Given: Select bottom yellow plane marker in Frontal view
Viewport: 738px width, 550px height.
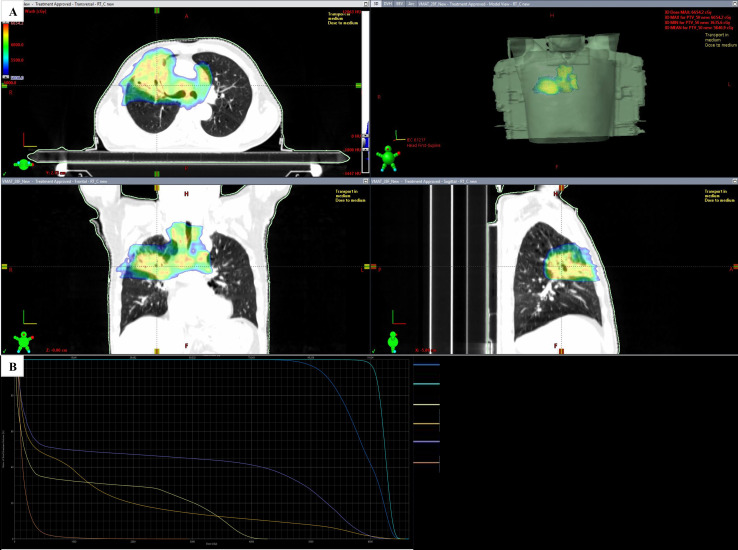Looking at the screenshot, I should tap(157, 351).
